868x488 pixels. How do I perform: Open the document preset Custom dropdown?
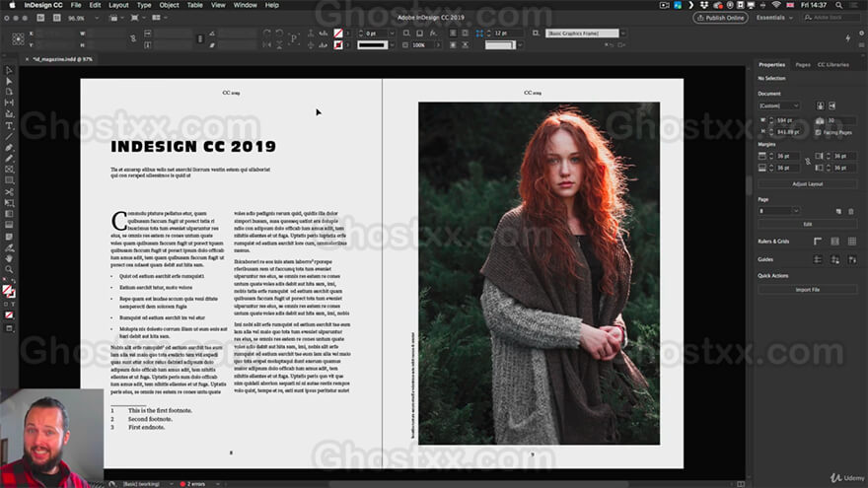[x=778, y=105]
